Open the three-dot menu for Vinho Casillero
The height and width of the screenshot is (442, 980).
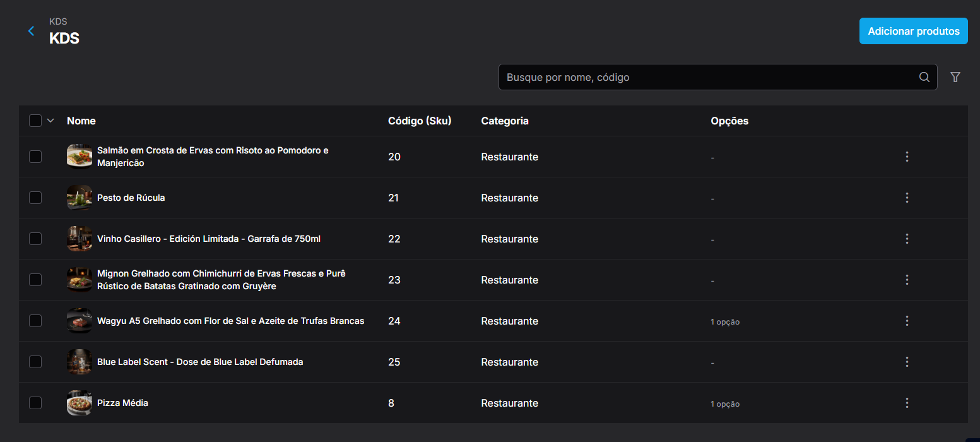[x=907, y=239]
